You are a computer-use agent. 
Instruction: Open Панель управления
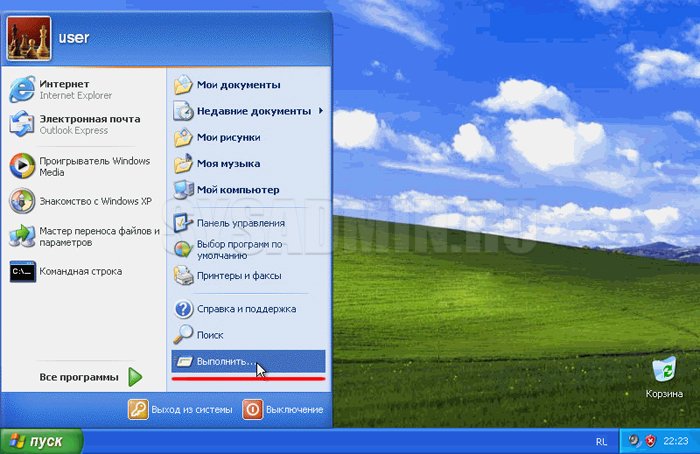coord(240,223)
